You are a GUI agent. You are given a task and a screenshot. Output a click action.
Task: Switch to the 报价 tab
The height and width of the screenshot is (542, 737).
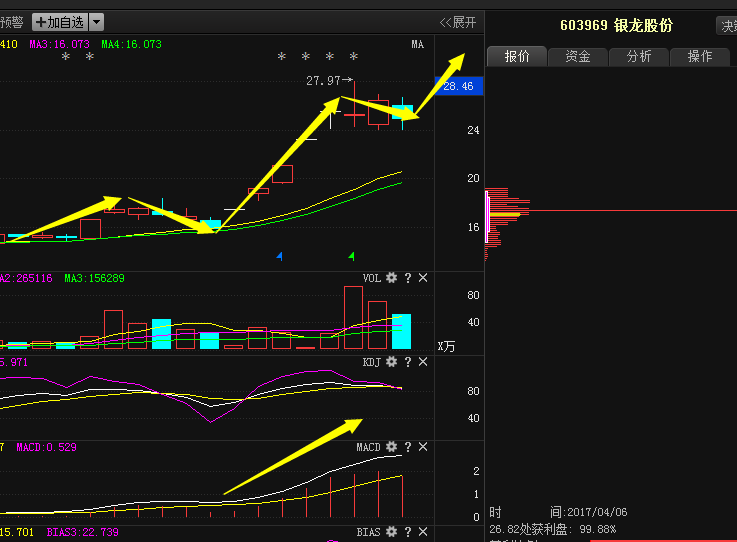coord(517,56)
